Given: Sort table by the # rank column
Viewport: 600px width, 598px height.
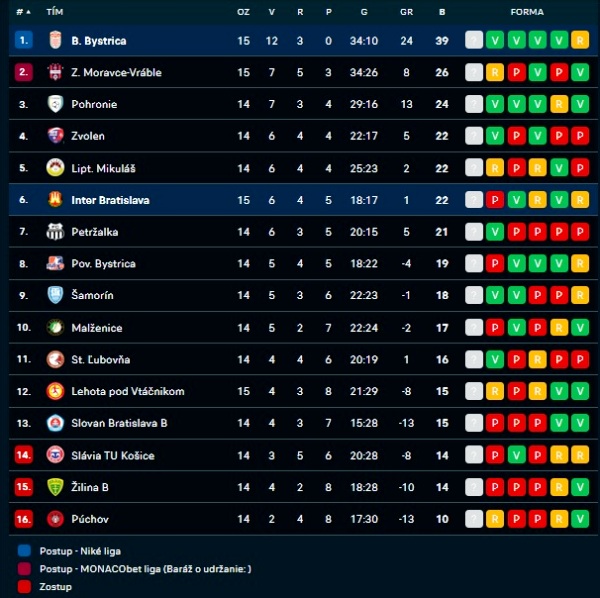Looking at the screenshot, I should (x=23, y=12).
